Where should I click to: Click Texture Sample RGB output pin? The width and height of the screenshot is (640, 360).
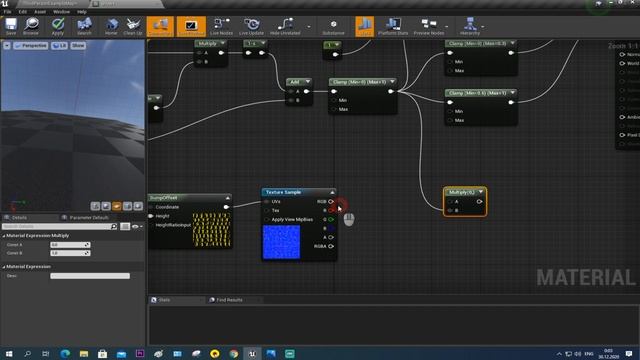tap(331, 202)
